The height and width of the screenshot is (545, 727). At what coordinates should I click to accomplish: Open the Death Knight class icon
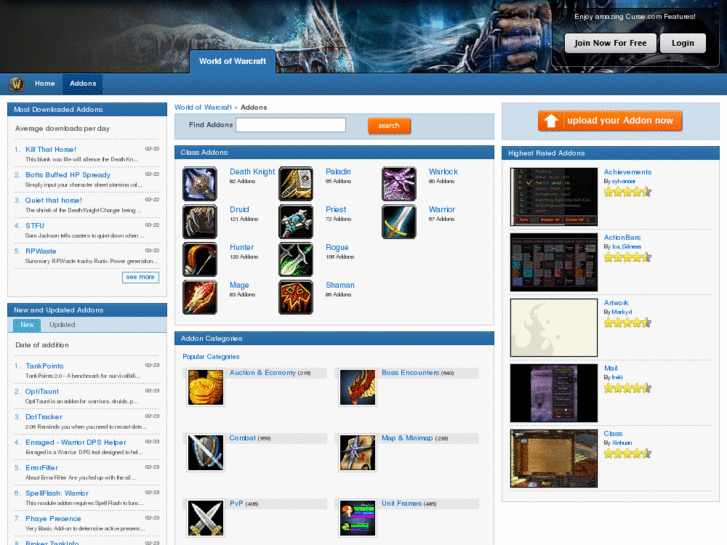pos(200,184)
